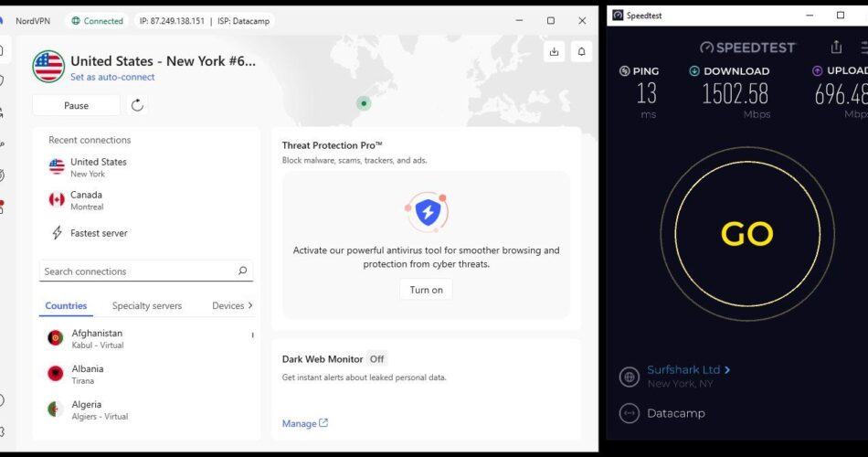
Task: Click the Set as auto-connect link
Action: click(112, 77)
